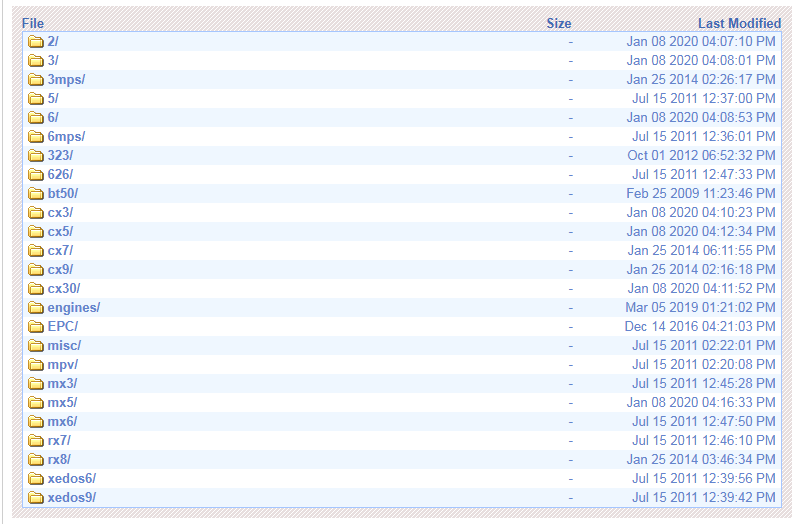Screen dimensions: 798x524
Task: Navigate into the 626/ folder
Action: [x=60, y=174]
